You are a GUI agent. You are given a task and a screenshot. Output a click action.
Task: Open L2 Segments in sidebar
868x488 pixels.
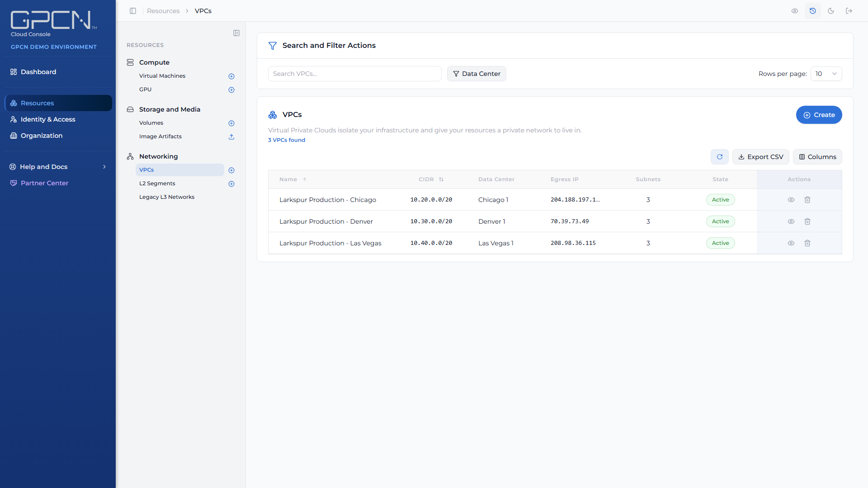(157, 183)
